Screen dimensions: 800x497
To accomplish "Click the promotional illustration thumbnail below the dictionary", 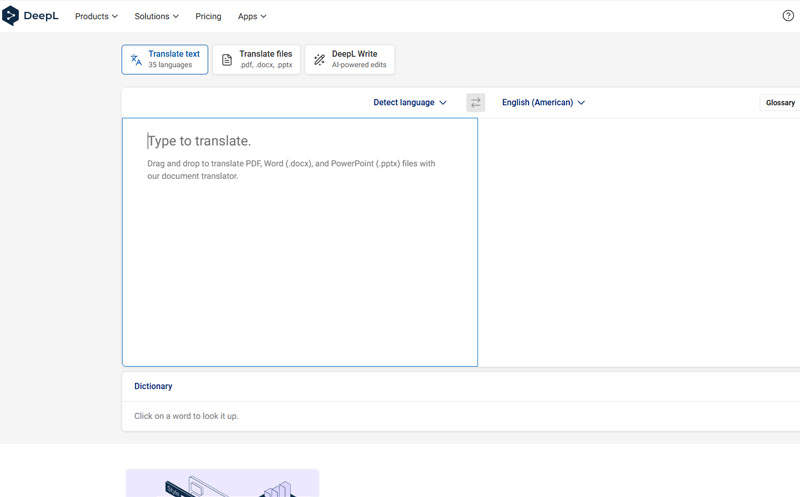I will pos(222,483).
